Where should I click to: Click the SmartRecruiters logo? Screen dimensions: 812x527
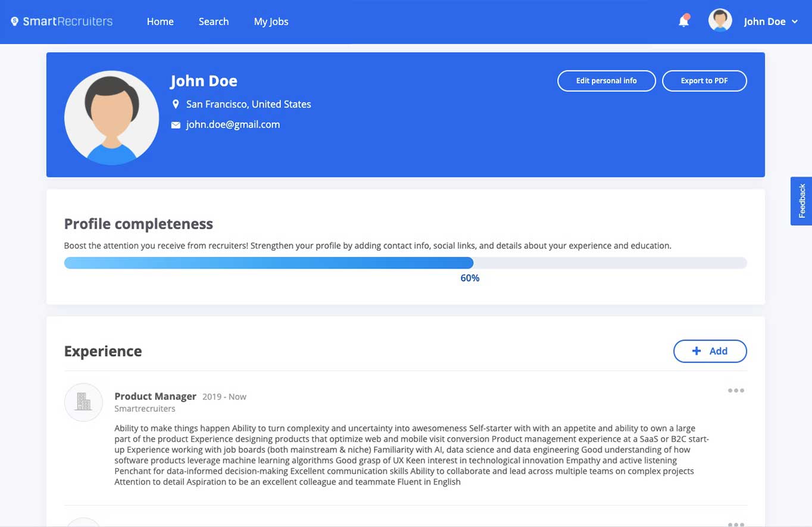(62, 21)
